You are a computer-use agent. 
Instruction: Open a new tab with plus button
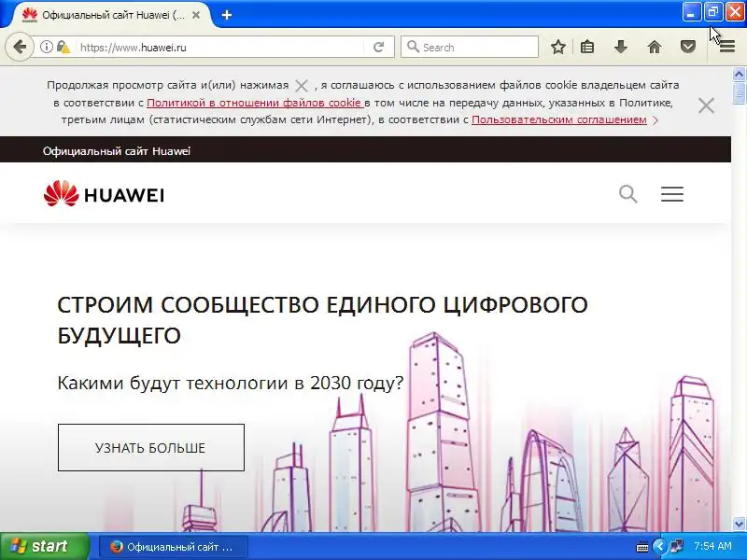[227, 15]
